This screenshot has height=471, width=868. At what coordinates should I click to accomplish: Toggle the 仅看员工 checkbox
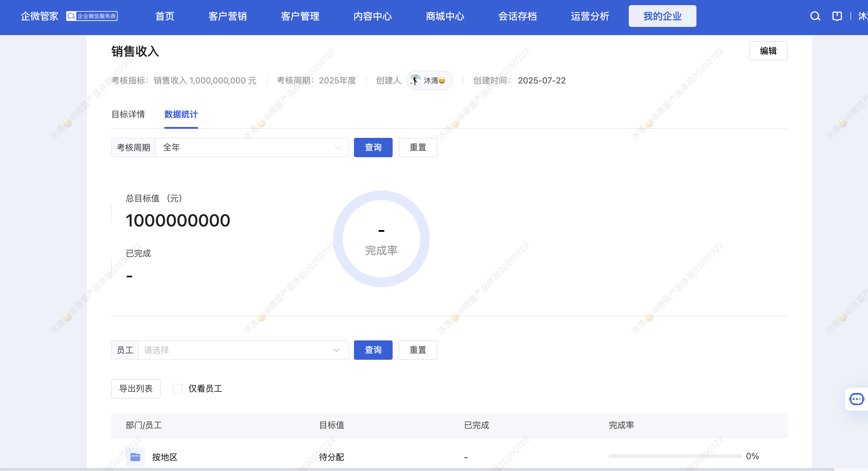pos(177,389)
